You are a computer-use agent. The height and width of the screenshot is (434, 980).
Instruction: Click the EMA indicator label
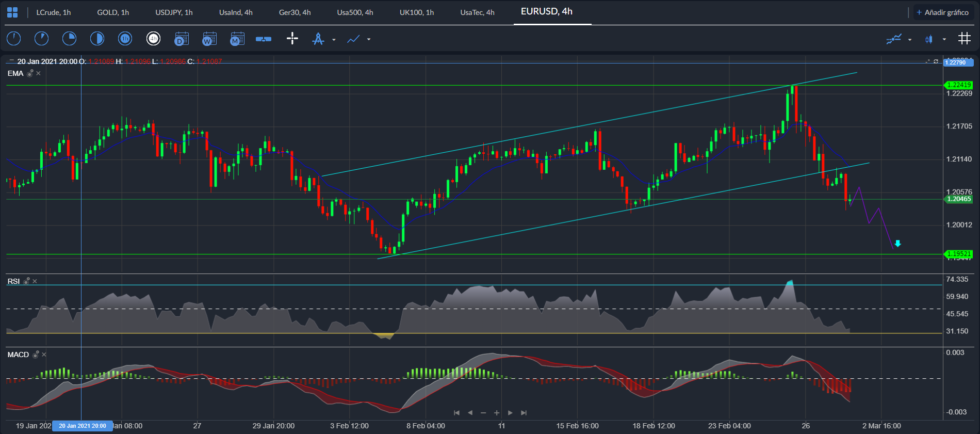point(15,73)
